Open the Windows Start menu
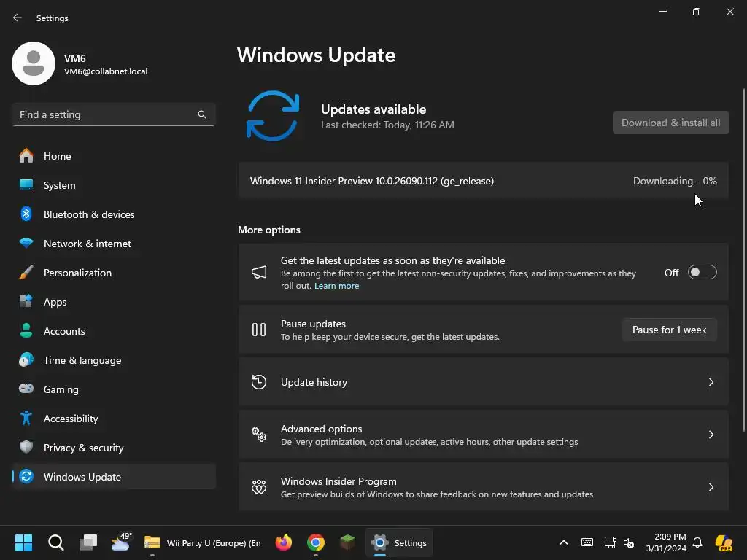Image resolution: width=747 pixels, height=560 pixels. [24, 542]
